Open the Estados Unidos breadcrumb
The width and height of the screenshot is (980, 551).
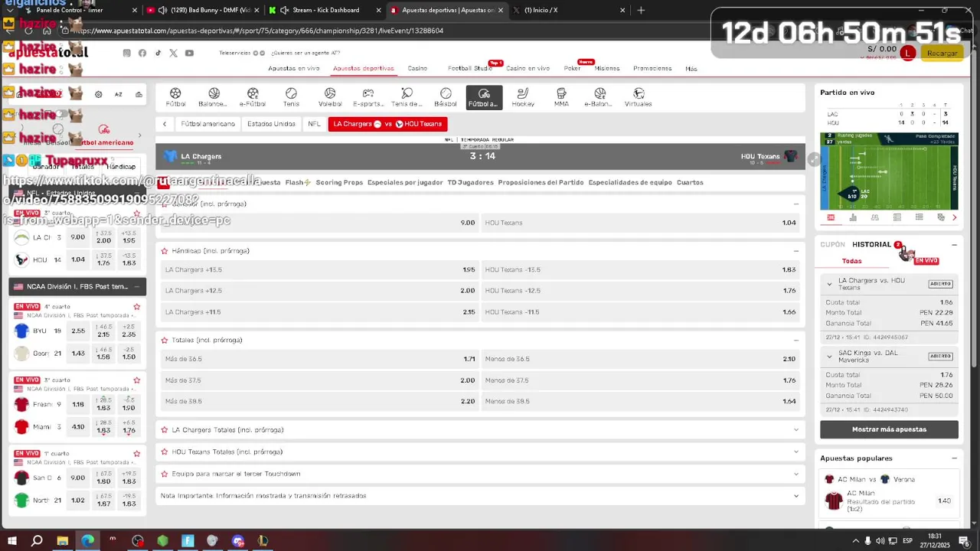click(x=271, y=124)
